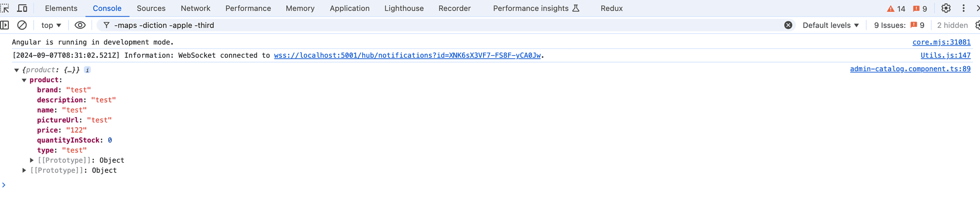Clear the console filter text

pyautogui.click(x=788, y=25)
